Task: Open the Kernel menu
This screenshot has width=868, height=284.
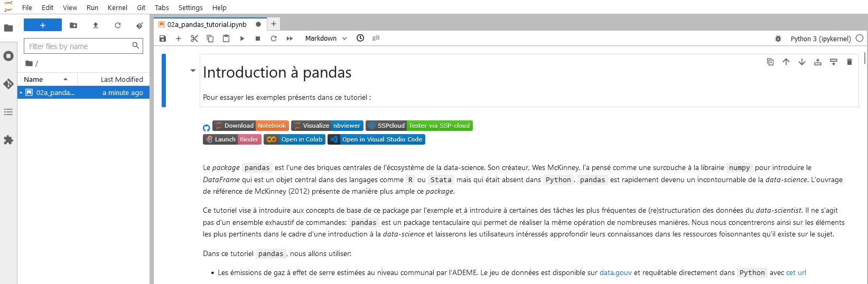Action: 117,7
